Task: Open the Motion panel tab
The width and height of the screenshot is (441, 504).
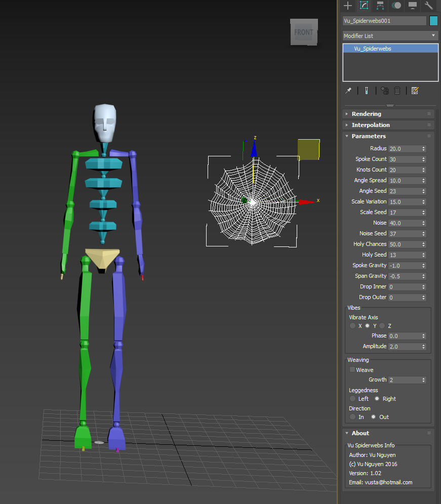Action: 396,6
